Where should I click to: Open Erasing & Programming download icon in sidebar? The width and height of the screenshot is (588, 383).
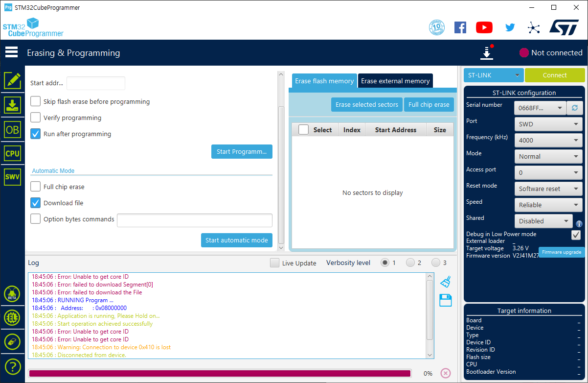point(12,105)
